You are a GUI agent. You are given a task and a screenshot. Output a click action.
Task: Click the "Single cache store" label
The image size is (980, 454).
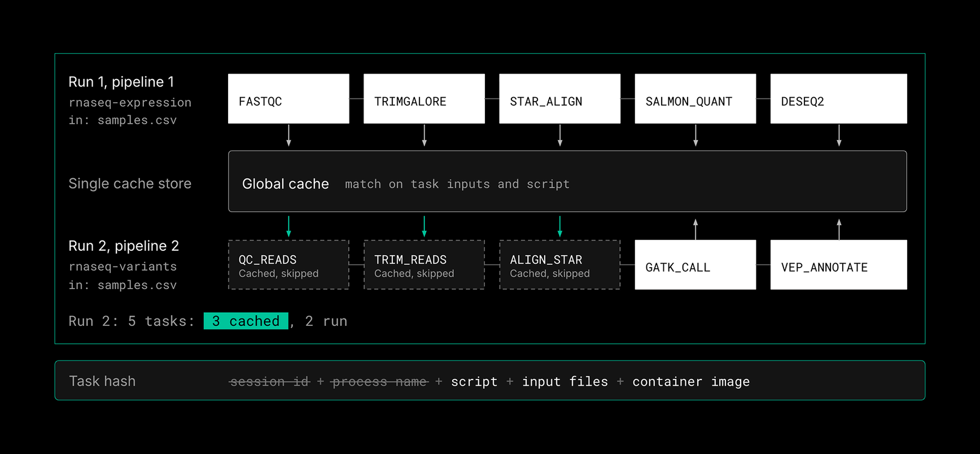coord(130,184)
